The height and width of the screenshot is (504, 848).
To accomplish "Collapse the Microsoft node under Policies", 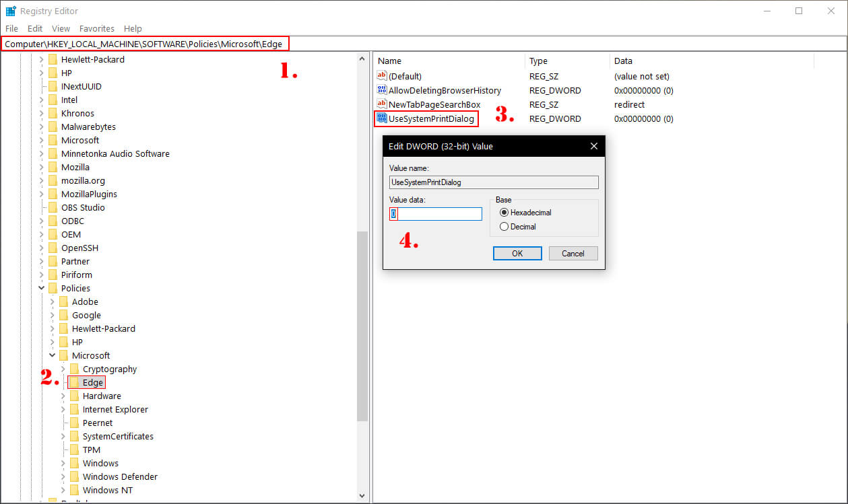I will point(52,355).
